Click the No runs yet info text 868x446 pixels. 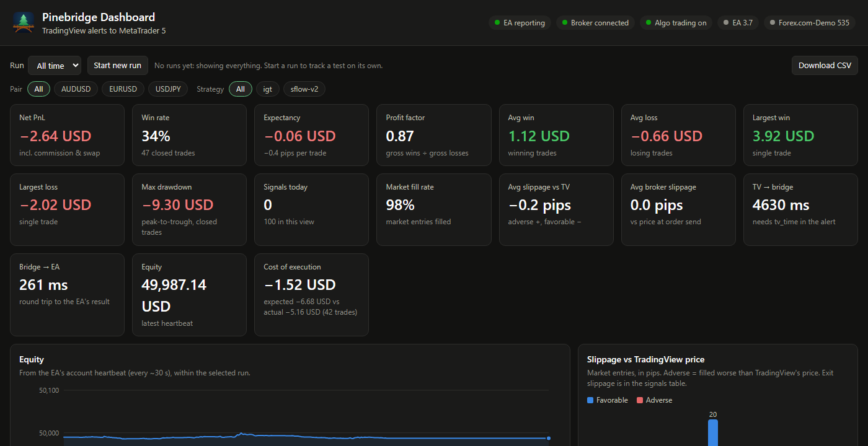(268, 66)
